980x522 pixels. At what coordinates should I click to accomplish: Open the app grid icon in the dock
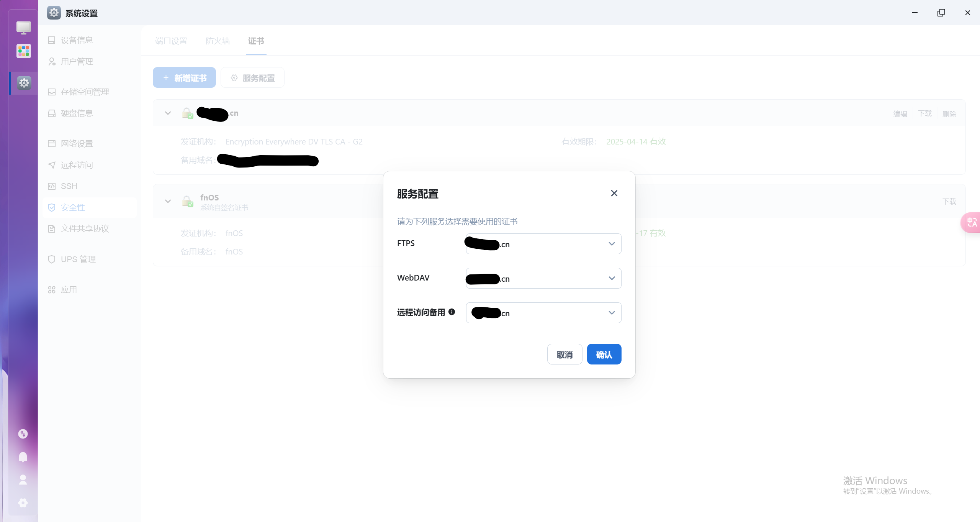click(24, 51)
